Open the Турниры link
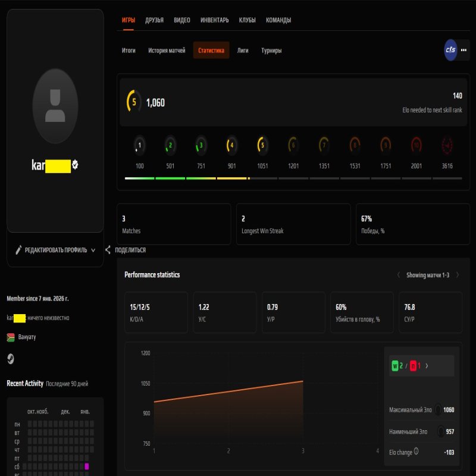This screenshot has width=476, height=476. 273,51
